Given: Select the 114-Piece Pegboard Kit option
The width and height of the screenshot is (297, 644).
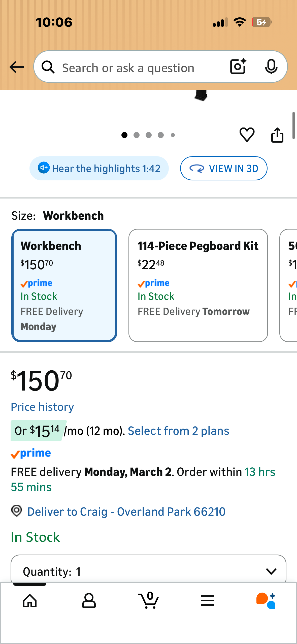Looking at the screenshot, I should click(198, 285).
